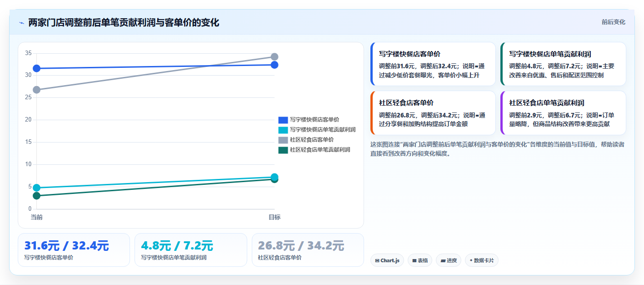Click the 4.8元 / 7.2元 stat card
The width and height of the screenshot is (644, 285).
191,250
